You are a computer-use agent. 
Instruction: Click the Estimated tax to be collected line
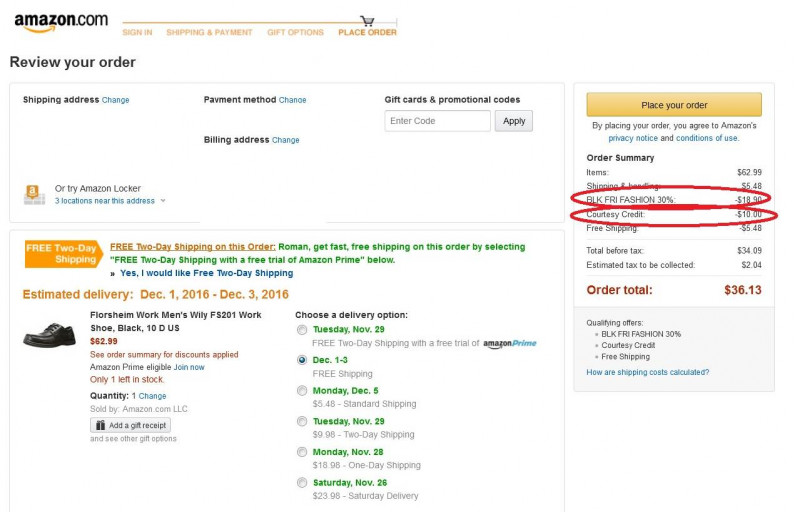pos(674,265)
